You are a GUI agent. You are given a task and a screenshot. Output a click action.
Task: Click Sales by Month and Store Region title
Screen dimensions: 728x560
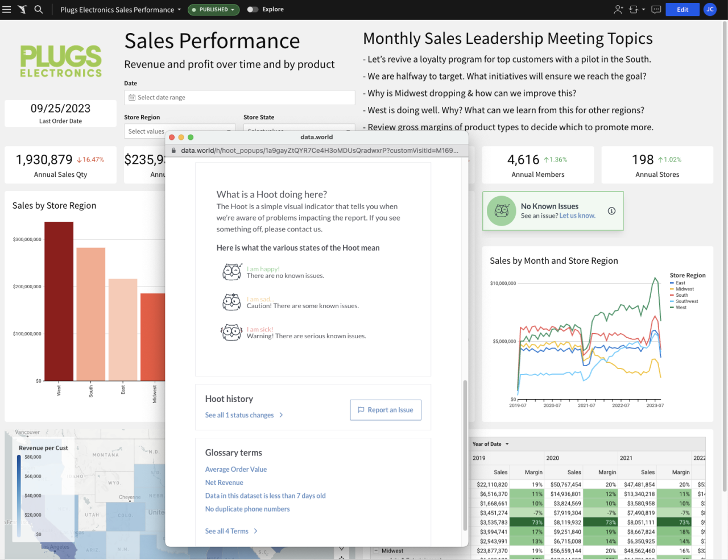click(x=554, y=261)
